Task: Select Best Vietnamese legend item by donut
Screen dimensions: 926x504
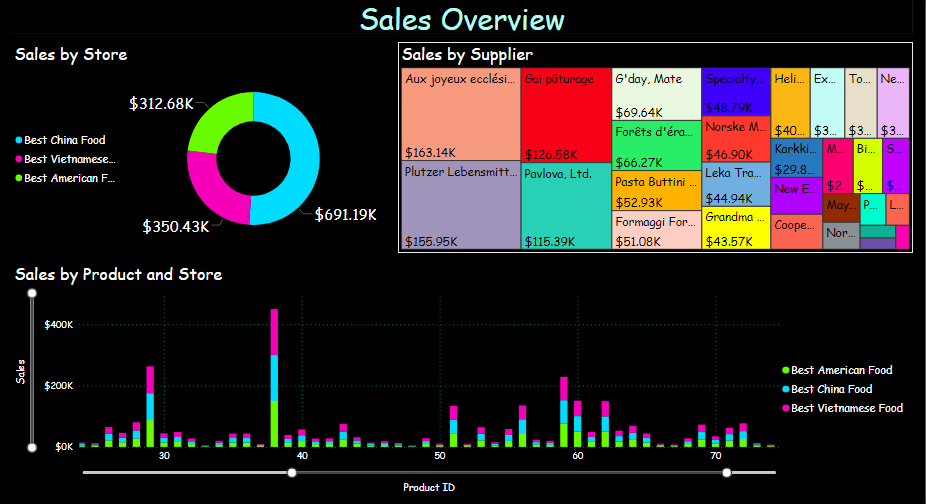Action: (69, 159)
